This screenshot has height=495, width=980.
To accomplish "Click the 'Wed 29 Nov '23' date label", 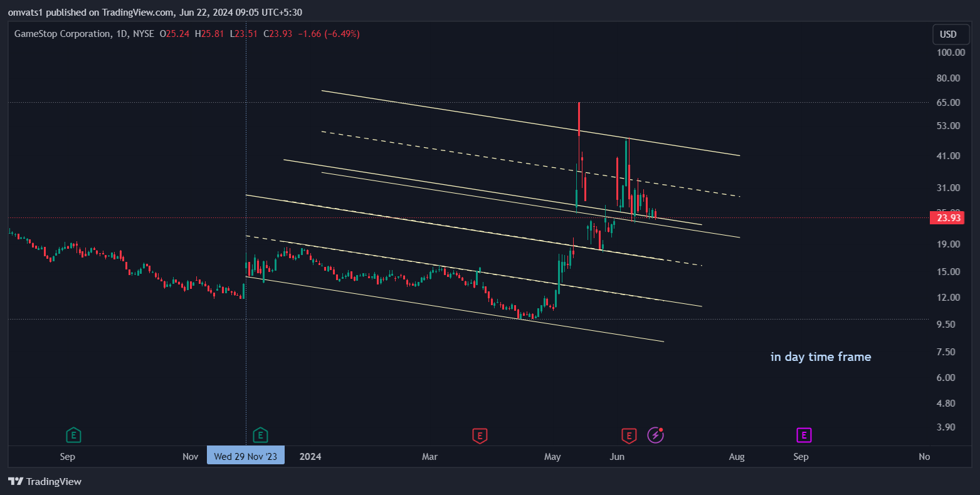I will (246, 456).
